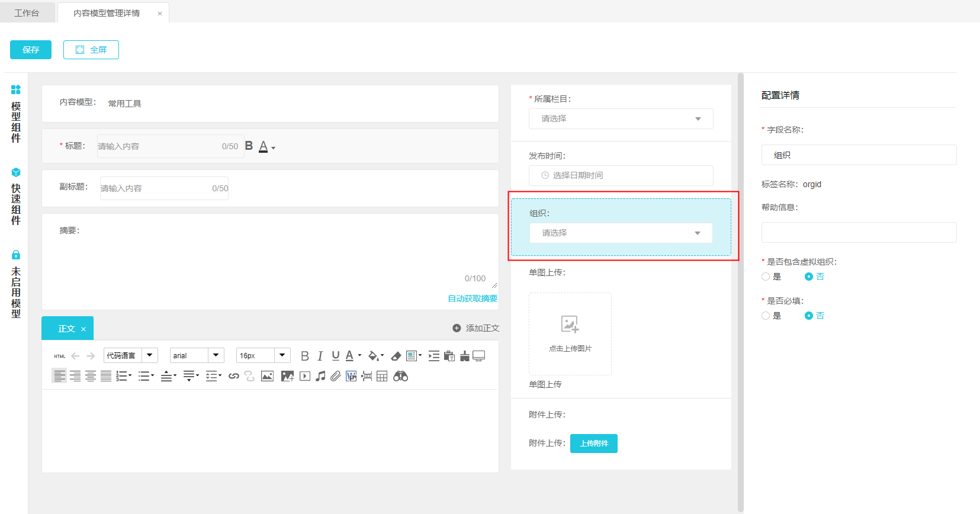This screenshot has width=980, height=514.
Task: Insert a single image into the body
Action: tap(268, 376)
